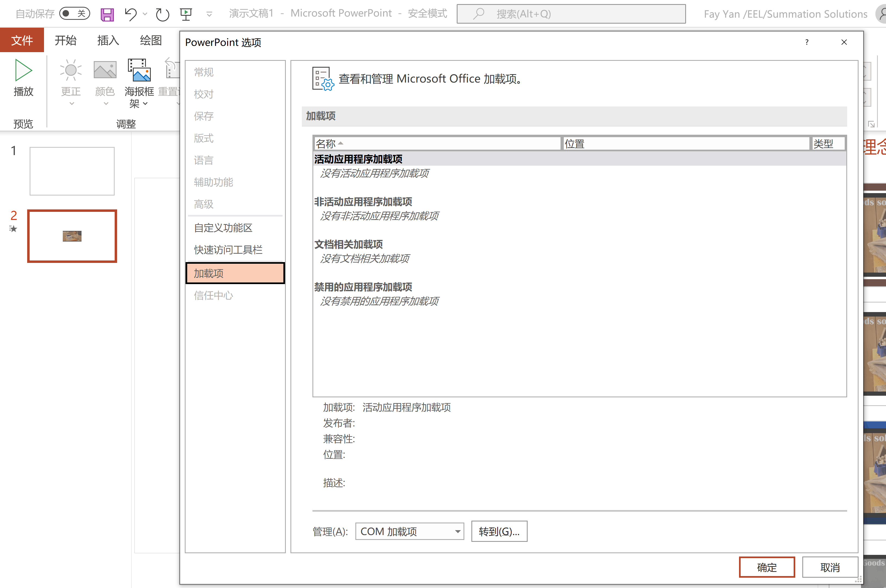Click the 确定 button
886x588 pixels.
[x=766, y=567]
